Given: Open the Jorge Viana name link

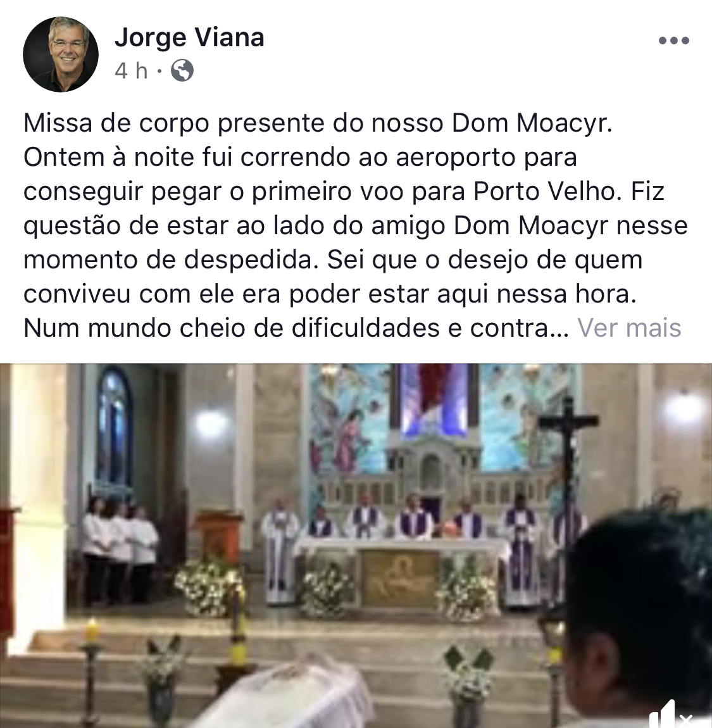Looking at the screenshot, I should point(189,37).
